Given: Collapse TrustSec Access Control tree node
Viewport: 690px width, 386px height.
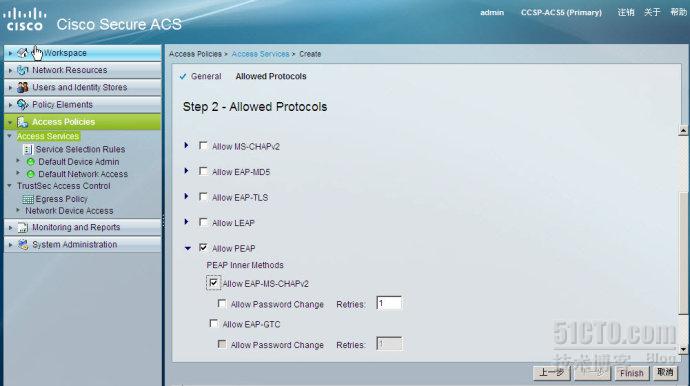Looking at the screenshot, I should pos(10,186).
